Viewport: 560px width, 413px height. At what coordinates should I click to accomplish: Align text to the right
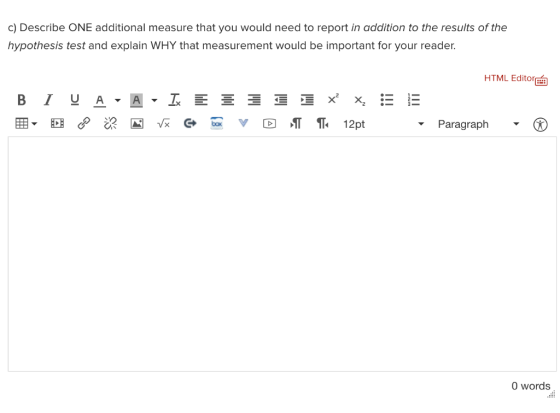pyautogui.click(x=254, y=100)
